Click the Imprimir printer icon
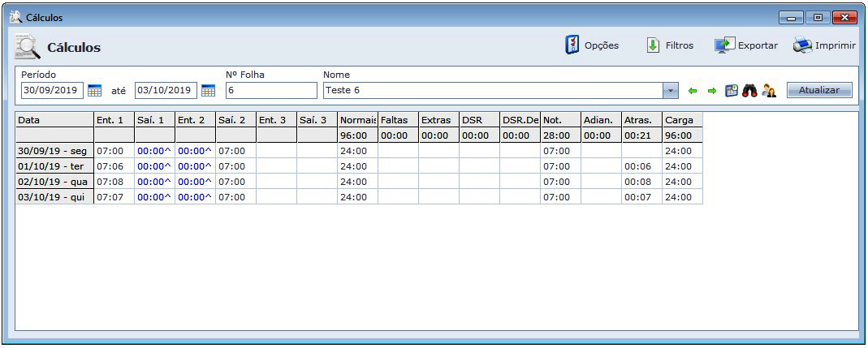The image size is (868, 348). [802, 45]
